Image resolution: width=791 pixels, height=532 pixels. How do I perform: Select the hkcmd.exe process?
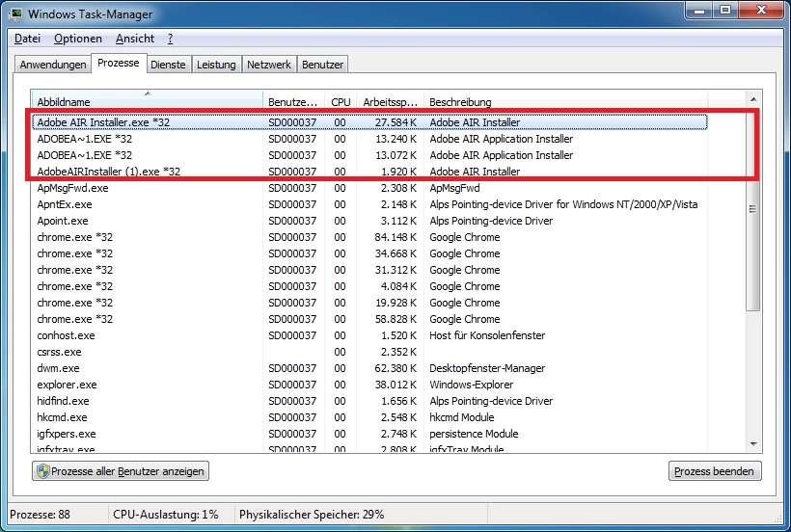point(369,417)
